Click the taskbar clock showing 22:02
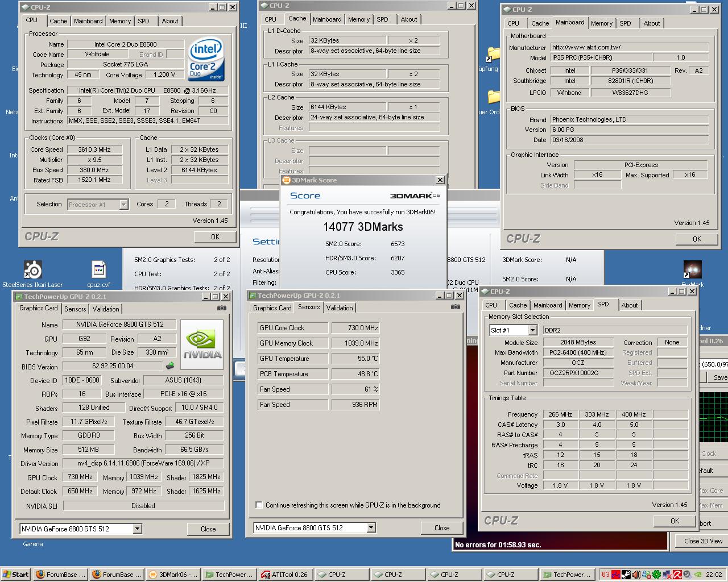Image resolution: width=728 pixels, height=582 pixels. [x=714, y=575]
